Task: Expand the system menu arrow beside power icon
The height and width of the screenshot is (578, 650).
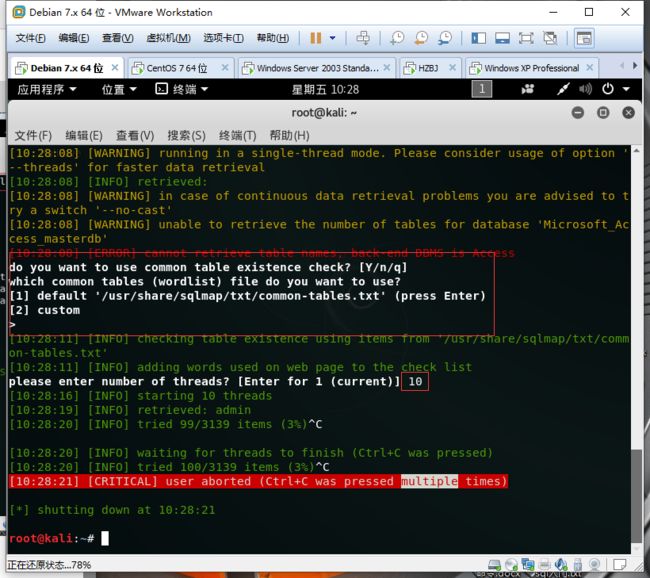Action: point(626,89)
